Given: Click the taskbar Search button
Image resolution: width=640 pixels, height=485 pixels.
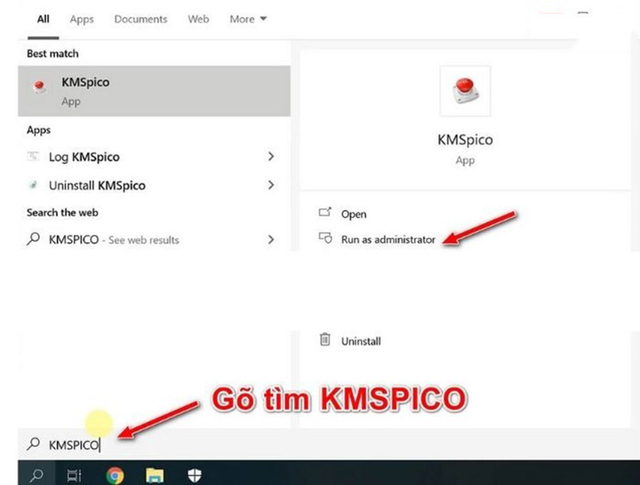Looking at the screenshot, I should (37, 475).
